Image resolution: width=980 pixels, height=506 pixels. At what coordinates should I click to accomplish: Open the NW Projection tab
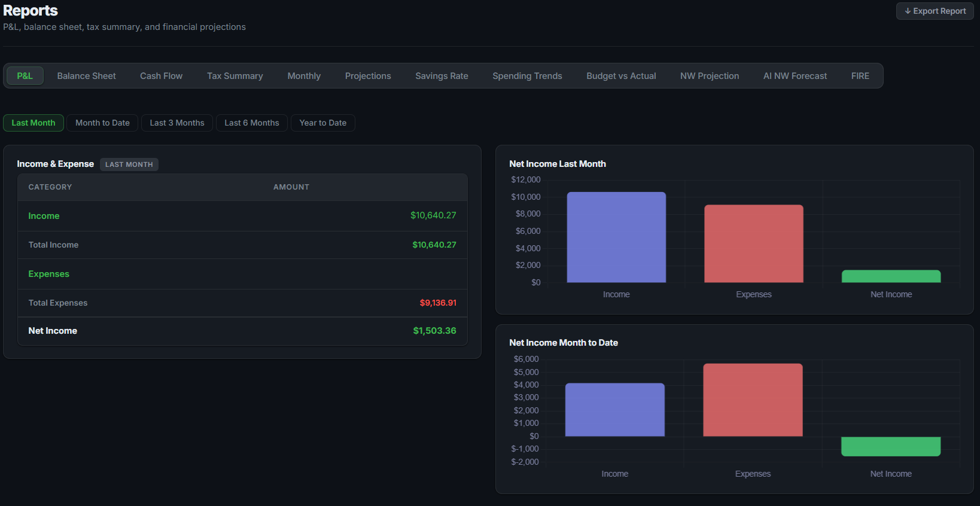coord(710,76)
